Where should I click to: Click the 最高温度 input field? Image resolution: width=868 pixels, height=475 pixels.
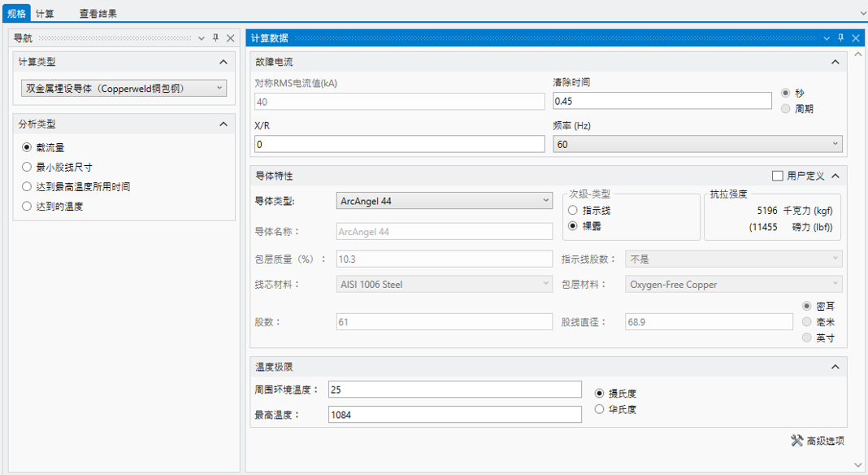(x=454, y=415)
